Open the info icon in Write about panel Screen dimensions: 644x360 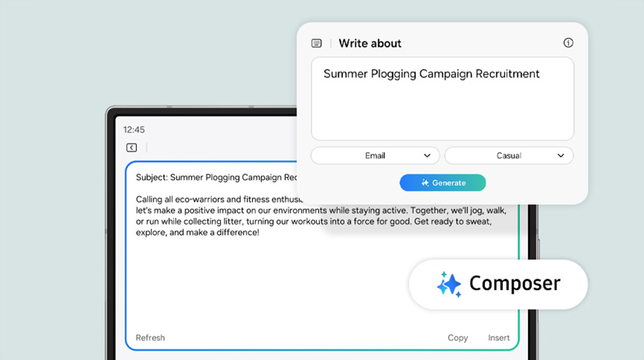tap(568, 43)
